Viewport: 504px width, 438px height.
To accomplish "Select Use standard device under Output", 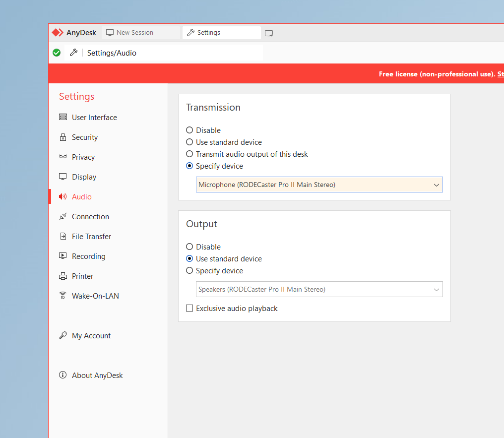I will (x=189, y=259).
